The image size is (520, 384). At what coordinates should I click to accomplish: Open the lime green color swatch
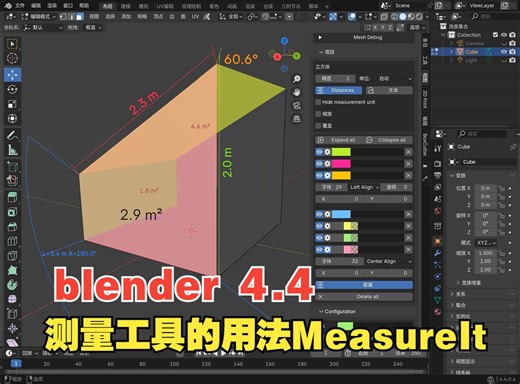[341, 152]
